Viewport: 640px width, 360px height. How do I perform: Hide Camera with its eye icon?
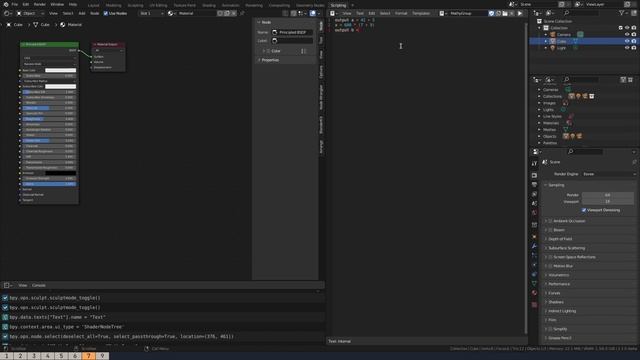point(627,35)
